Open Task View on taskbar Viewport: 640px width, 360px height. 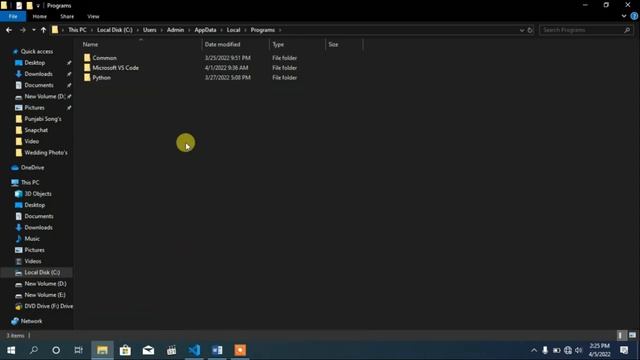[x=78, y=350]
